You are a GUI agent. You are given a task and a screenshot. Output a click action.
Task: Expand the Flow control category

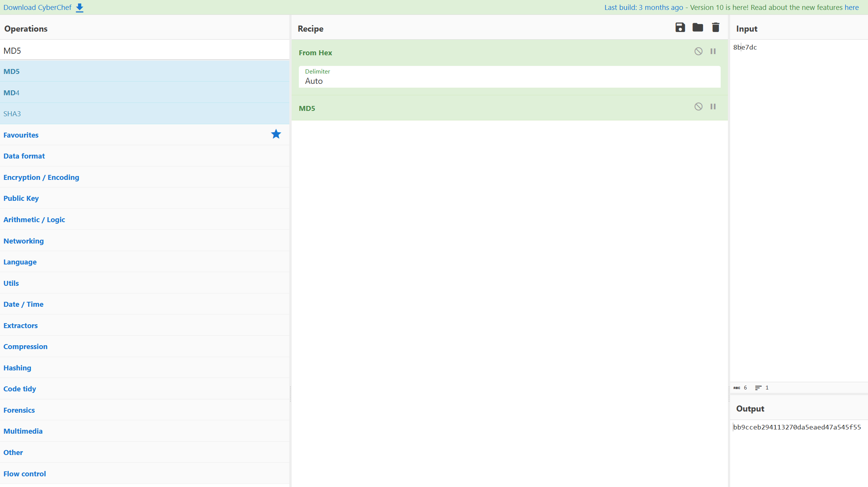click(x=145, y=474)
